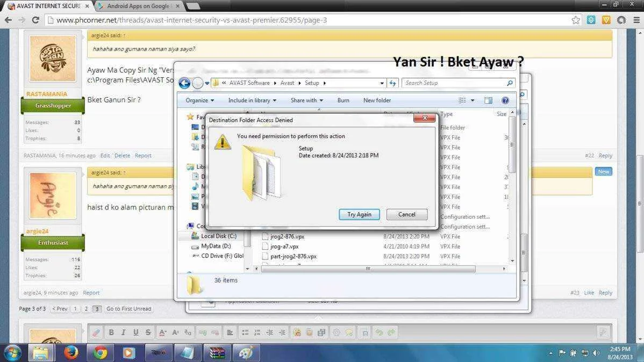Click Reply on post #22
This screenshot has height=362, width=644.
coord(605,156)
